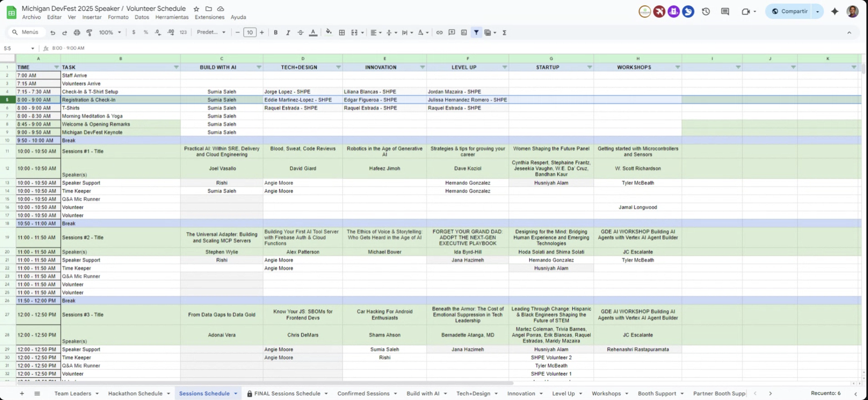Open version history clock icon
Viewport: 868px width, 400px height.
click(706, 11)
